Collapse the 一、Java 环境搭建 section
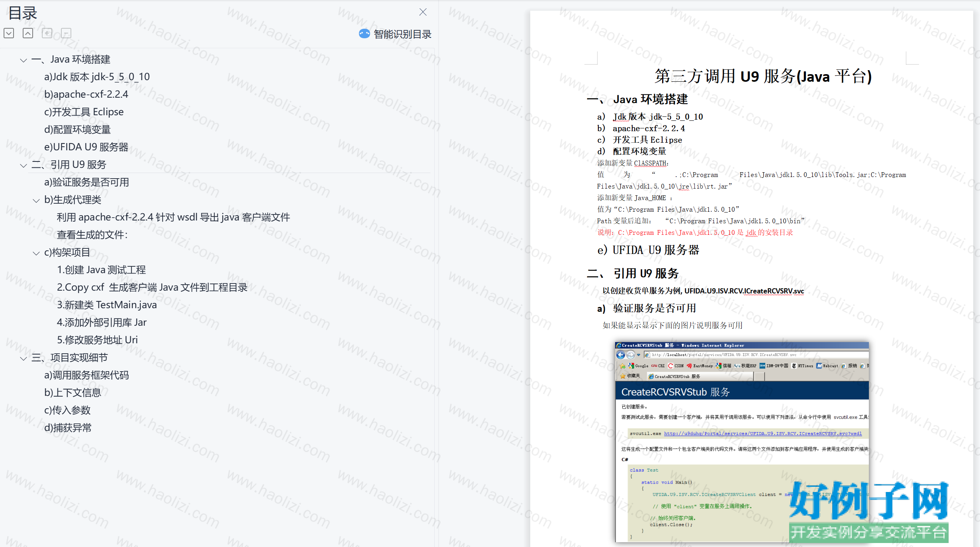This screenshot has width=980, height=547. tap(24, 60)
